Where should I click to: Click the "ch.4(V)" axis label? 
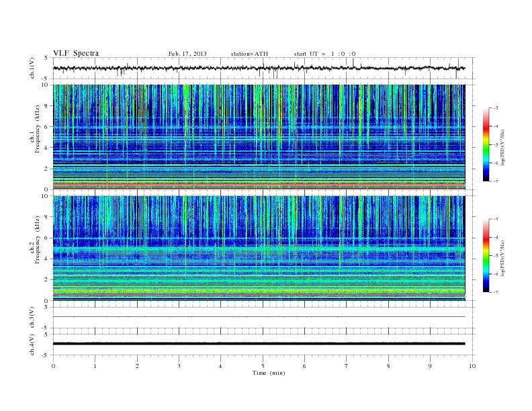coord(32,345)
